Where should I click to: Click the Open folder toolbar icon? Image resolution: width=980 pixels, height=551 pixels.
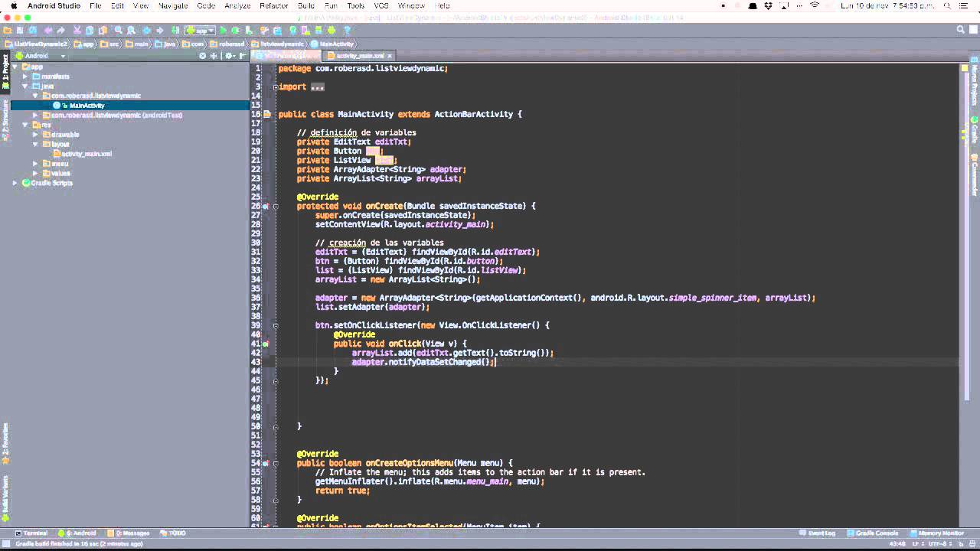[x=8, y=31]
